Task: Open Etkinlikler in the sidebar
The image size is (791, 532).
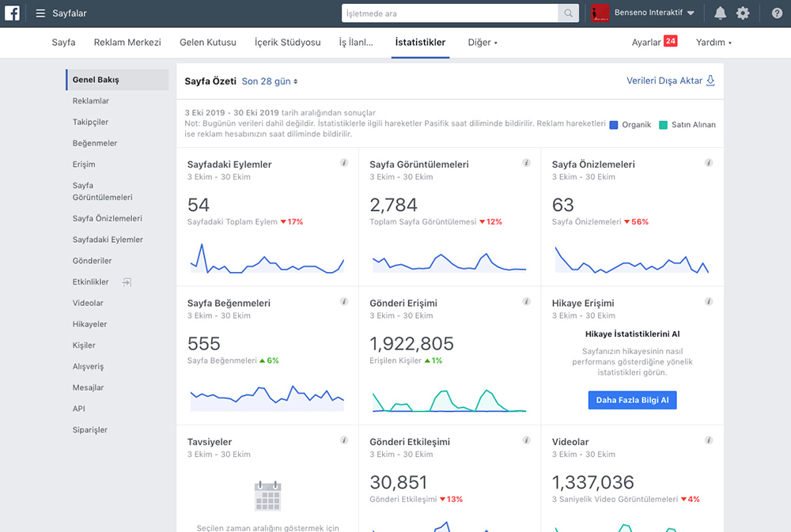Action: click(90, 282)
